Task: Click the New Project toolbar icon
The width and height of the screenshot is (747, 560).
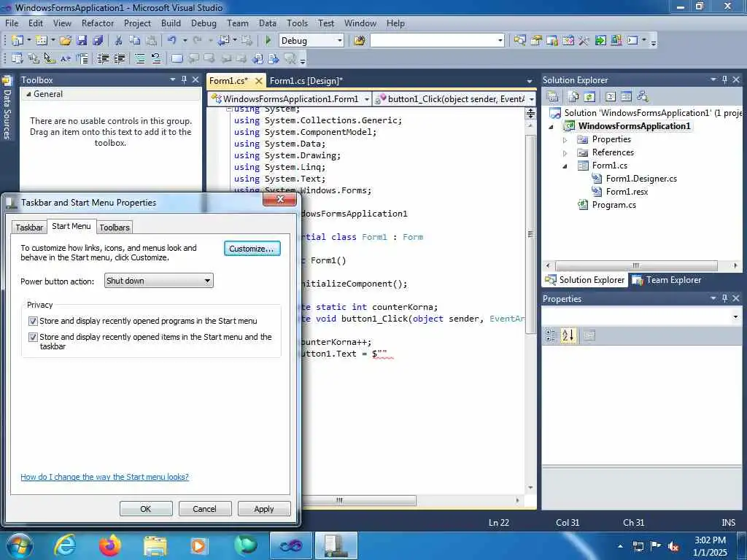Action: pos(18,41)
